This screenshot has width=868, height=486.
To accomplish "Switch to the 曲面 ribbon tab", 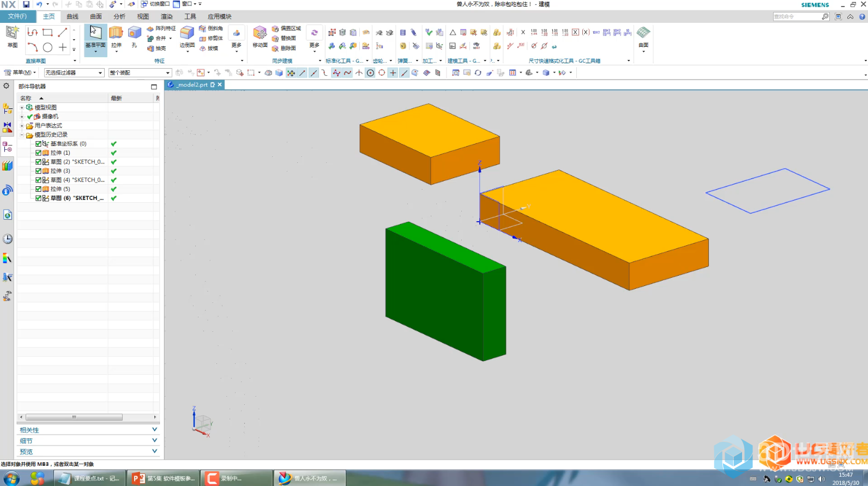I will pos(96,16).
